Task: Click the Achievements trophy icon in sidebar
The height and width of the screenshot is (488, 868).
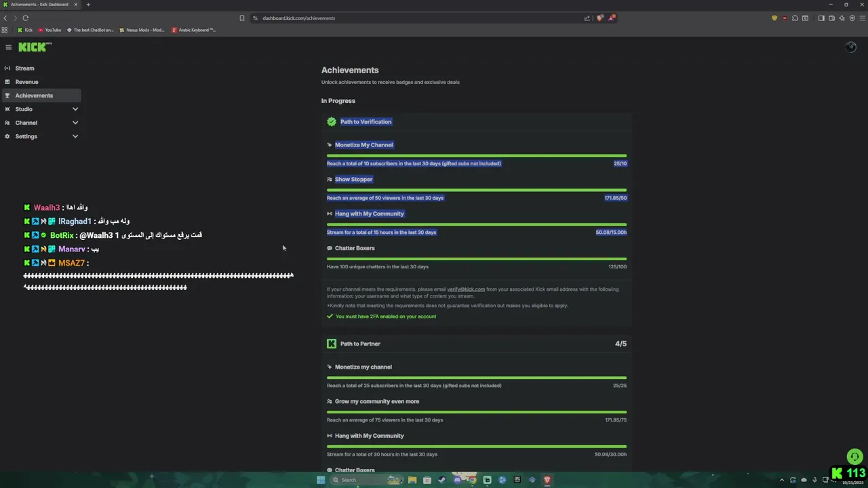Action: click(7, 96)
